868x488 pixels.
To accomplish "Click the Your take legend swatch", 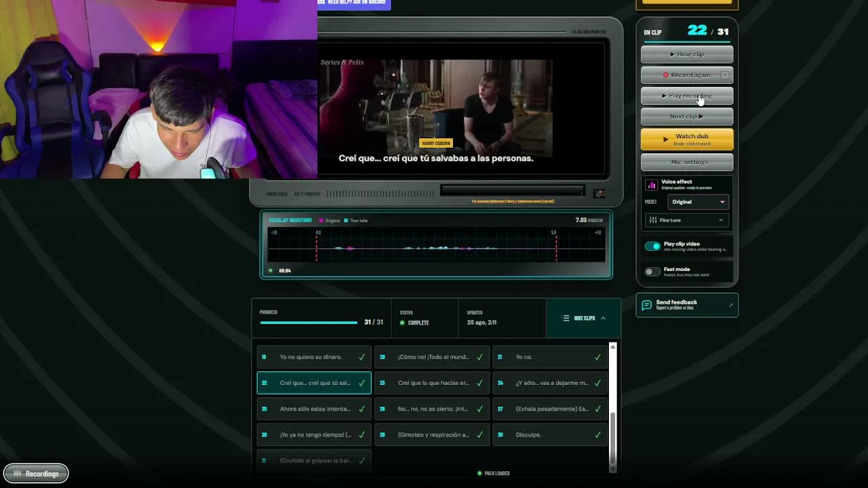I will tap(346, 221).
